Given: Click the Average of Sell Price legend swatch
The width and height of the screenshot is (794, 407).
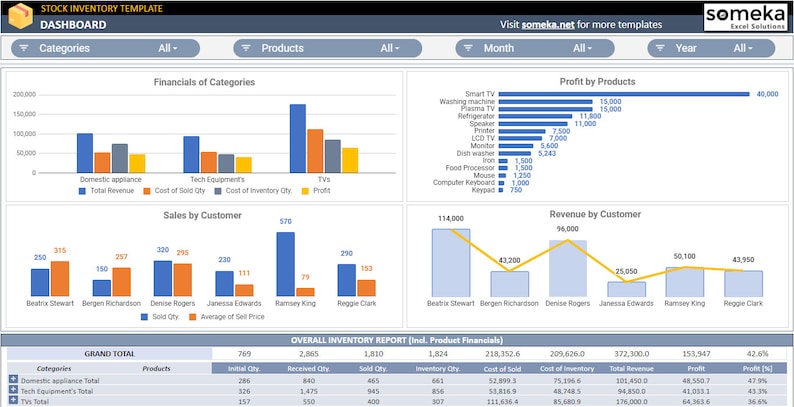Looking at the screenshot, I should click(x=192, y=317).
